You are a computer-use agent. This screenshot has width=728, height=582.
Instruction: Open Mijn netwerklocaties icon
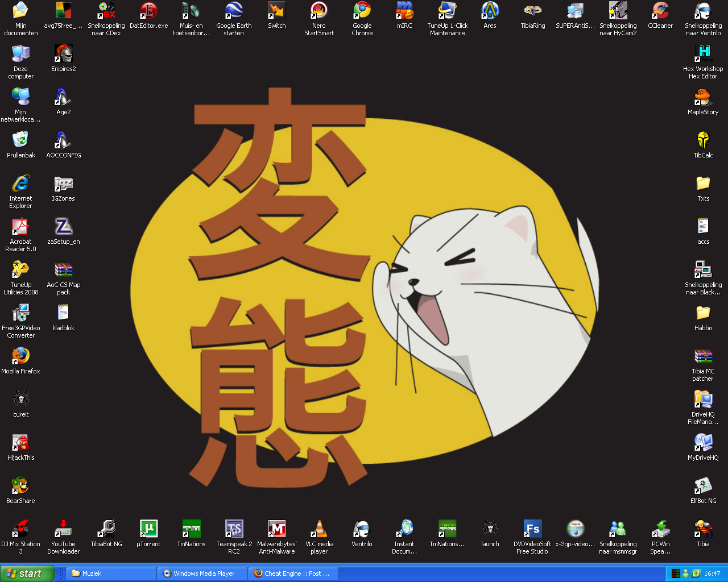[x=20, y=97]
